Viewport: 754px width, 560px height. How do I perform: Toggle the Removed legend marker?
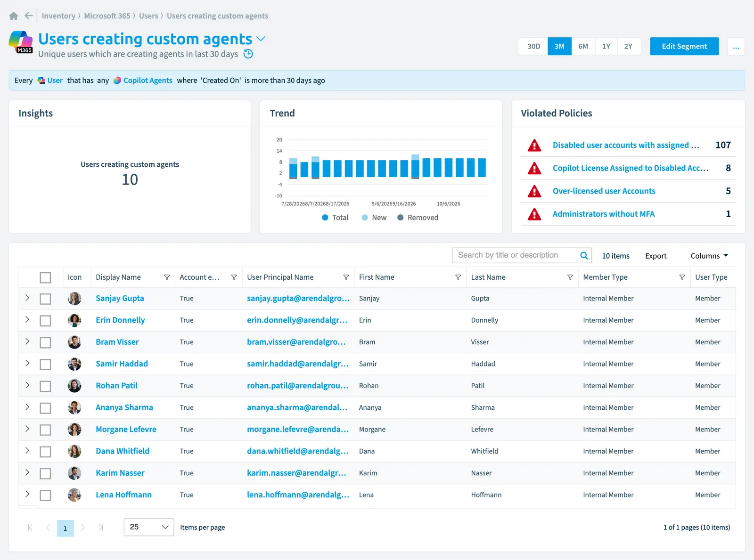(x=401, y=218)
